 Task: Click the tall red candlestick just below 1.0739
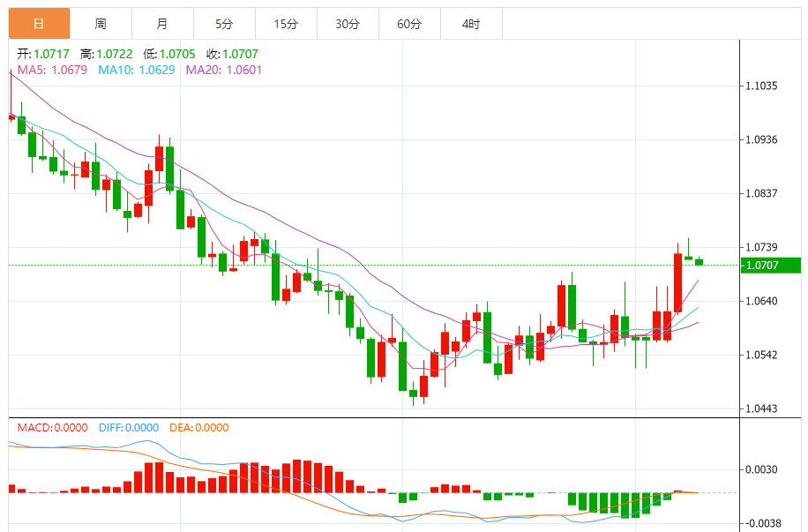pos(677,282)
